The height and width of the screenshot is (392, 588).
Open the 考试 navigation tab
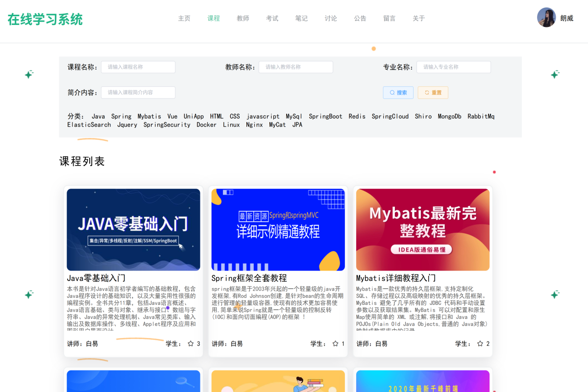272,18
